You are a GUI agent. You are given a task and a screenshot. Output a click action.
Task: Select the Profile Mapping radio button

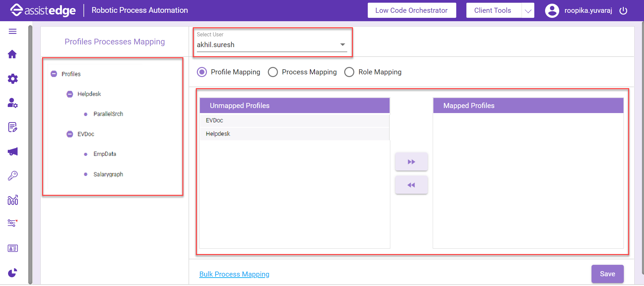click(x=202, y=72)
